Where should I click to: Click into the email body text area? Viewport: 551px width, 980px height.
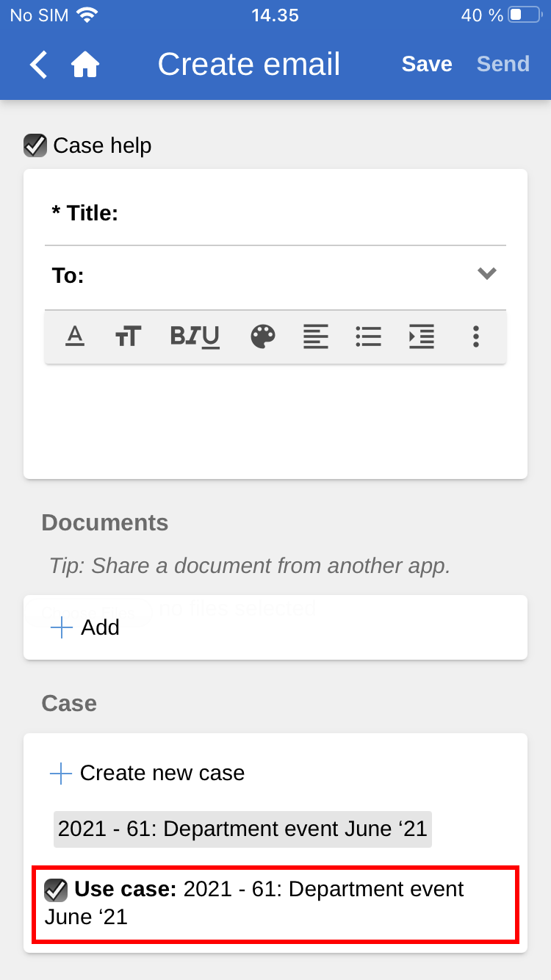pos(275,419)
